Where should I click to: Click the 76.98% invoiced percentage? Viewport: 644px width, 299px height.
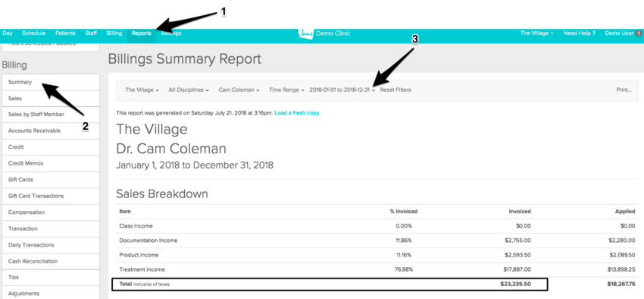tap(404, 269)
